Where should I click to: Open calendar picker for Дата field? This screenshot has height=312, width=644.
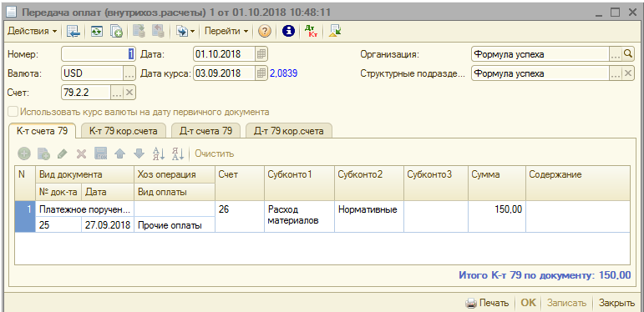261,54
